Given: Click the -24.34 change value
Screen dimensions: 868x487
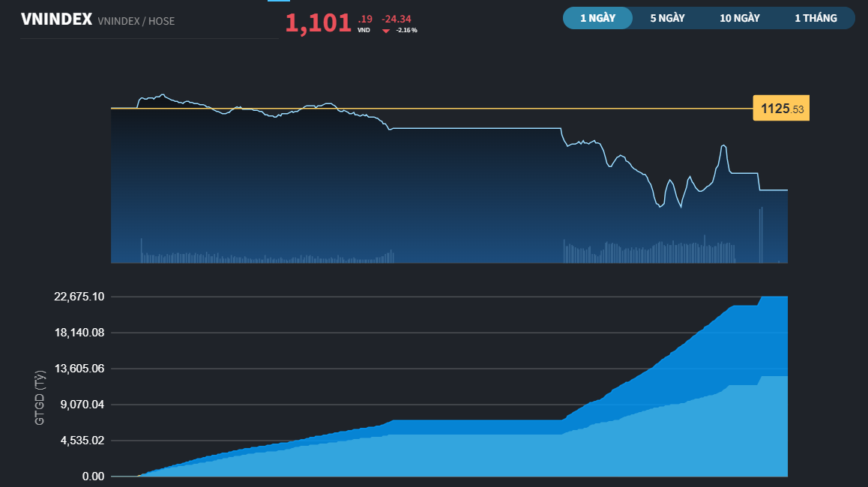Looking at the screenshot, I should click(x=397, y=19).
